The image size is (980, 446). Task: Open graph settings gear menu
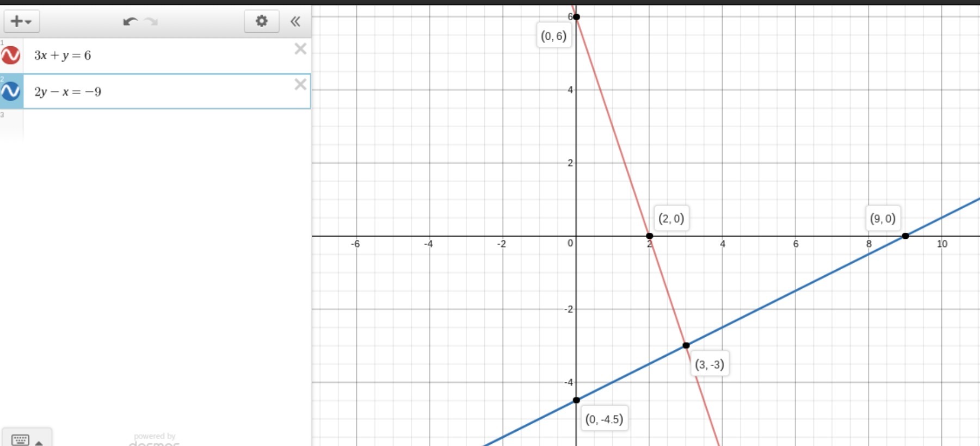click(x=262, y=21)
